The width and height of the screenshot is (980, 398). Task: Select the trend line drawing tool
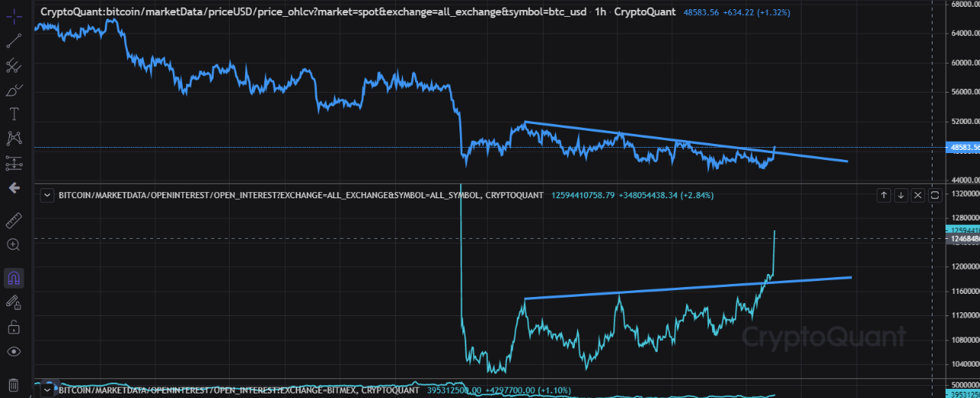[14, 40]
